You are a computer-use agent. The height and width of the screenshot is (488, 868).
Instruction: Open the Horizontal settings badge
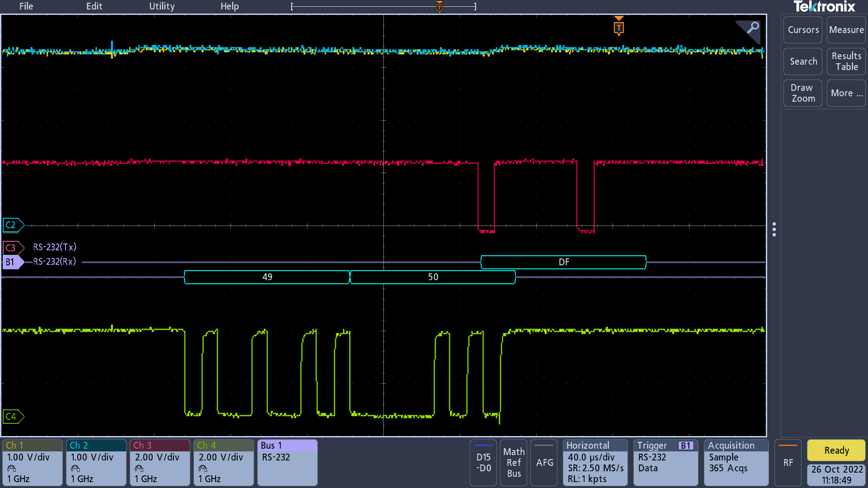click(595, 462)
